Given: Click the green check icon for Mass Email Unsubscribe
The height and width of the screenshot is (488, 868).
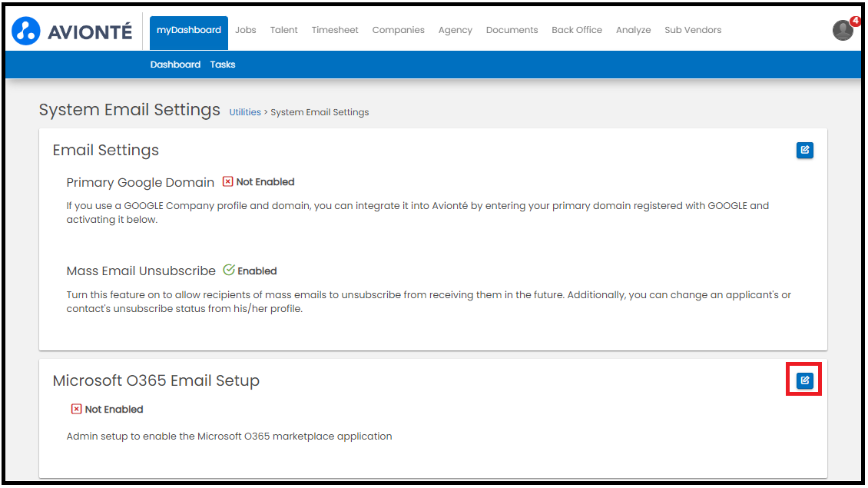Looking at the screenshot, I should click(x=229, y=271).
